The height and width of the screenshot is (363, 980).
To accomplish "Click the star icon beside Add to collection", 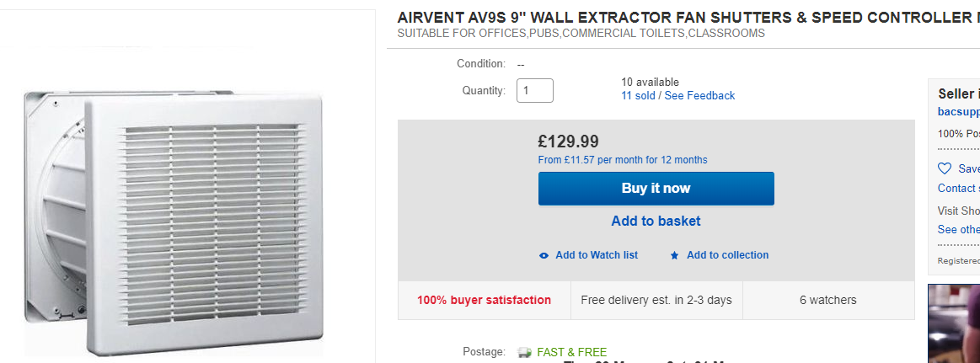I will [x=675, y=255].
